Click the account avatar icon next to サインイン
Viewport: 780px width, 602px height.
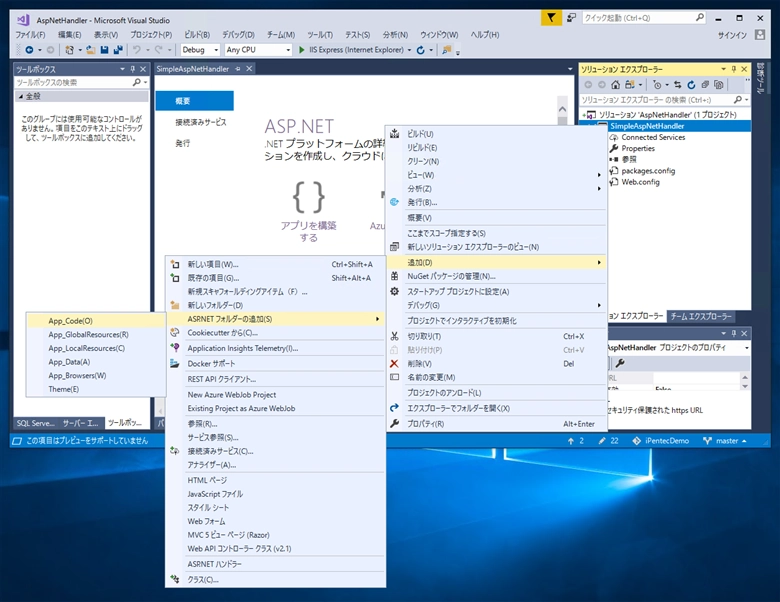click(x=760, y=35)
